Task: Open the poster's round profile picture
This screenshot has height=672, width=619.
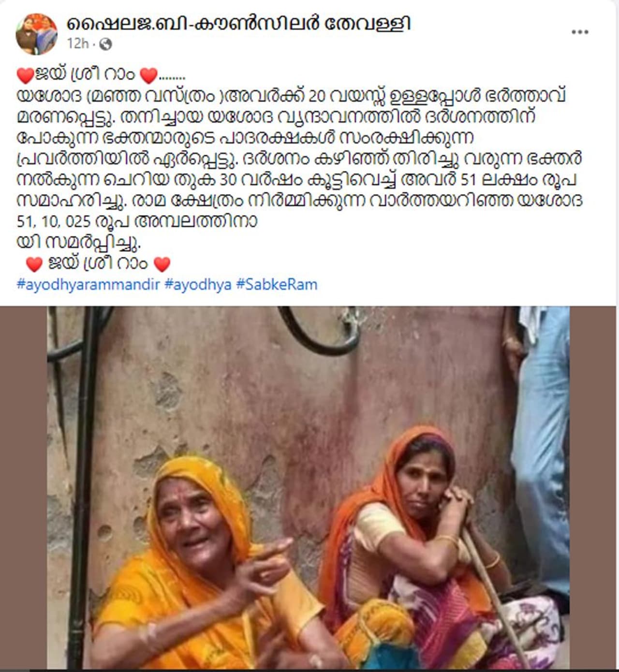Action: 36,33
